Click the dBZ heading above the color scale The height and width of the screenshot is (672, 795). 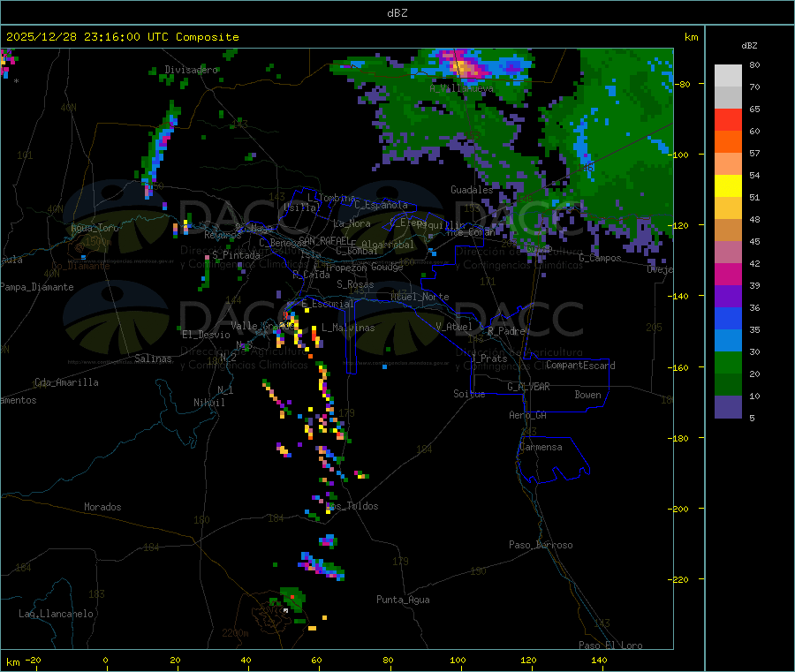749,46
